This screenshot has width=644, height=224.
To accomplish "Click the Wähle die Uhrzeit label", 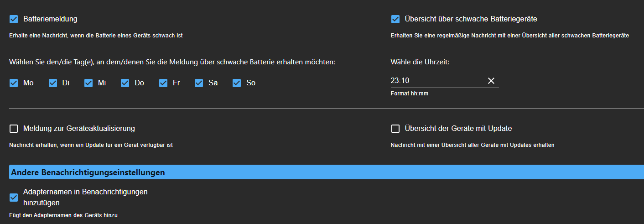I will point(420,62).
